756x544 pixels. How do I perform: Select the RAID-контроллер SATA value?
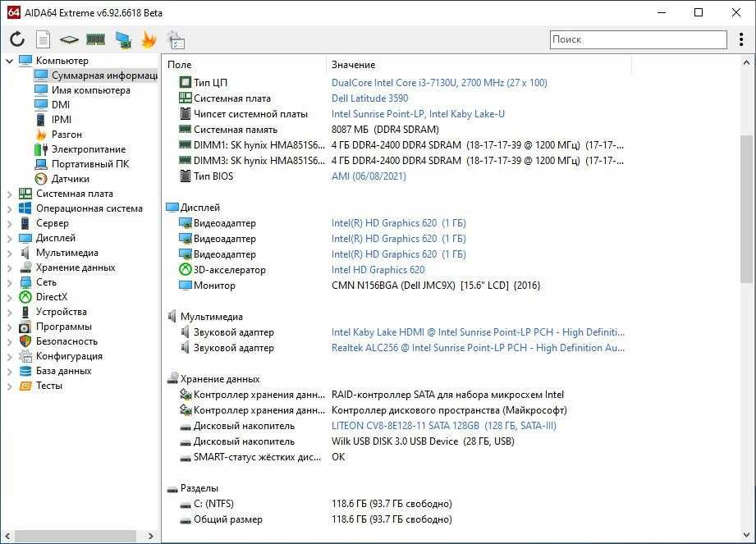pos(447,395)
